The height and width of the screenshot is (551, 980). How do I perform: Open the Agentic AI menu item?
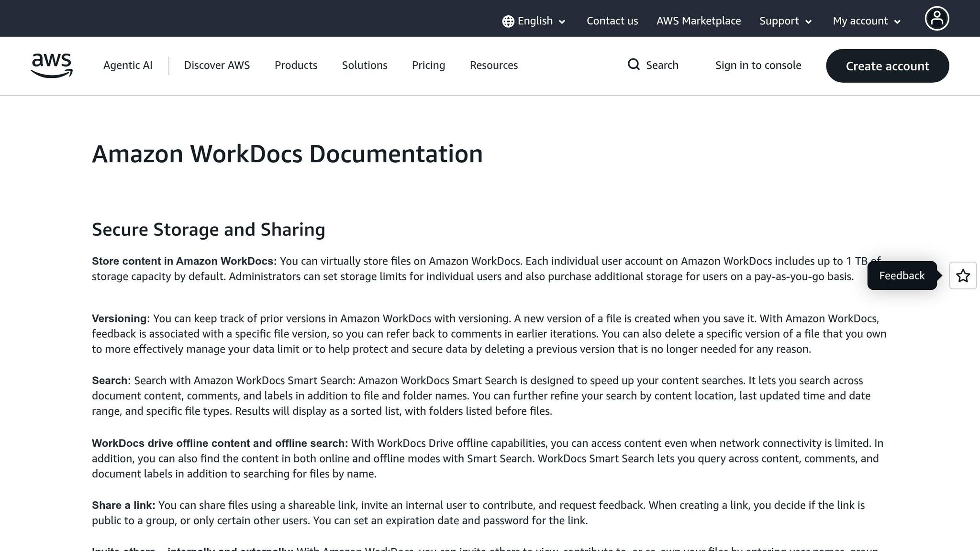[x=128, y=65]
